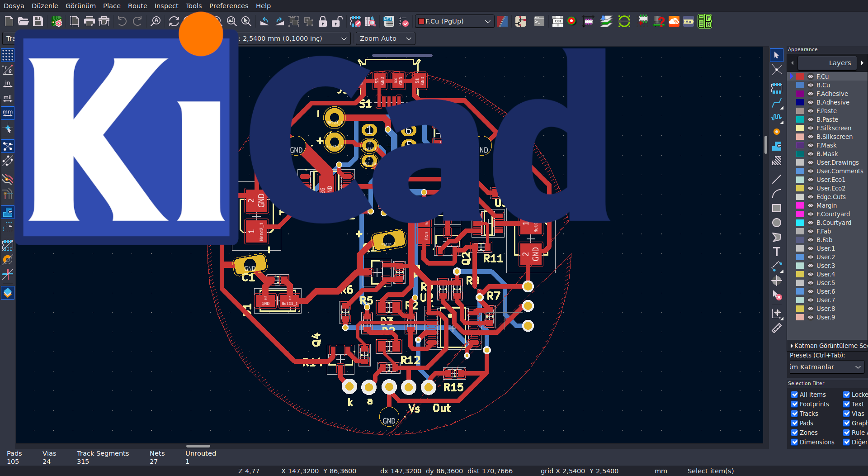Image resolution: width=868 pixels, height=476 pixels.
Task: Lock selected items
Action: [x=323, y=21]
